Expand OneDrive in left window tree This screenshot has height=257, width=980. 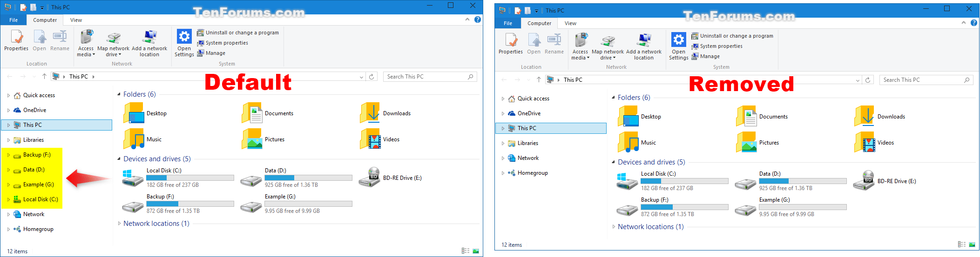8,110
